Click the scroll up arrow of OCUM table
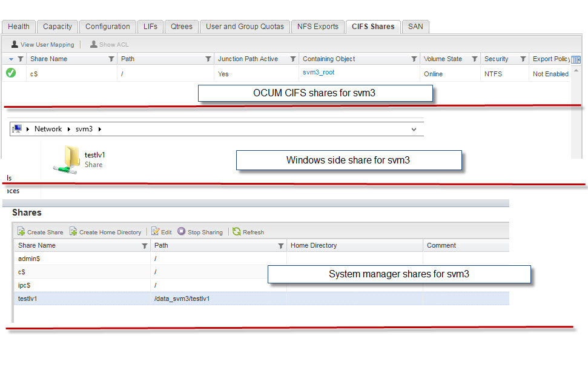 tap(576, 70)
